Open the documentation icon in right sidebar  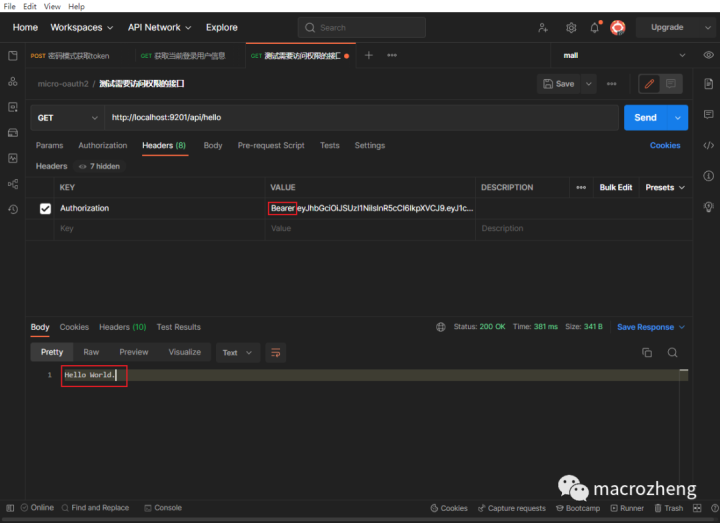pos(709,84)
